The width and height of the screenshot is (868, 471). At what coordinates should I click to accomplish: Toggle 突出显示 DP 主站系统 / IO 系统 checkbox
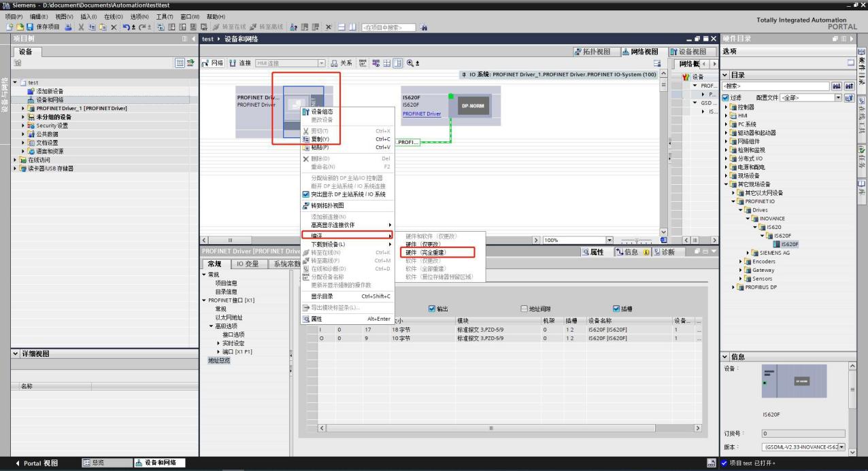click(305, 194)
